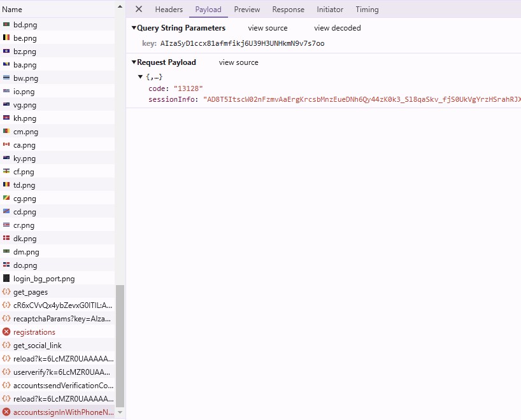Open the Initiator tab
This screenshot has width=521, height=420.
pyautogui.click(x=330, y=10)
